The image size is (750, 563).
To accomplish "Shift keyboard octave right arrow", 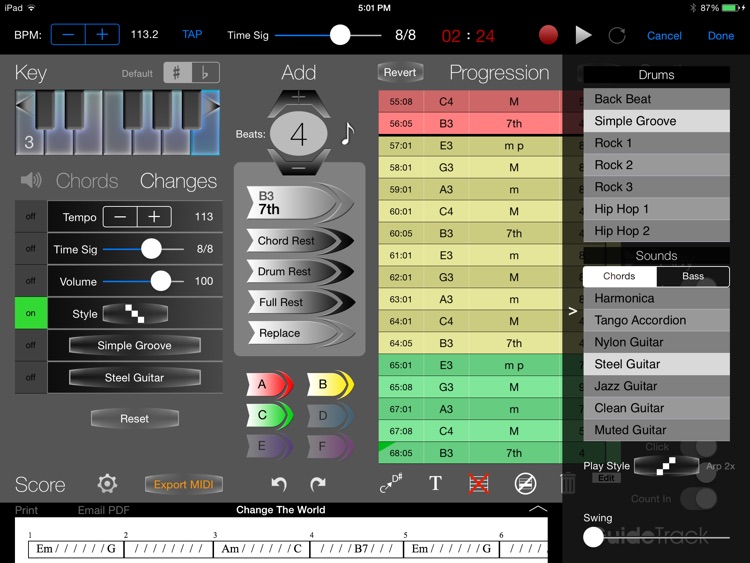I will [x=212, y=105].
